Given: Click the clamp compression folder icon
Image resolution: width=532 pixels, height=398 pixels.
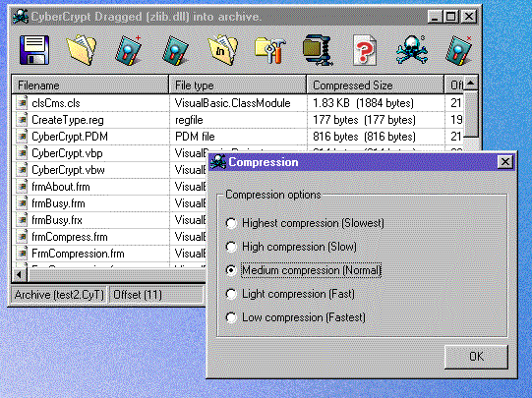Looking at the screenshot, I should tap(318, 50).
